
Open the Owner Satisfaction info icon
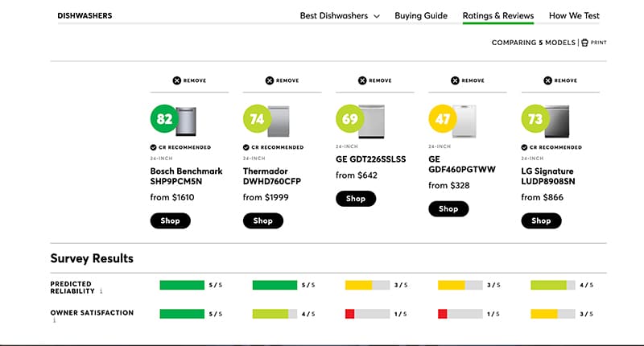tap(54, 320)
